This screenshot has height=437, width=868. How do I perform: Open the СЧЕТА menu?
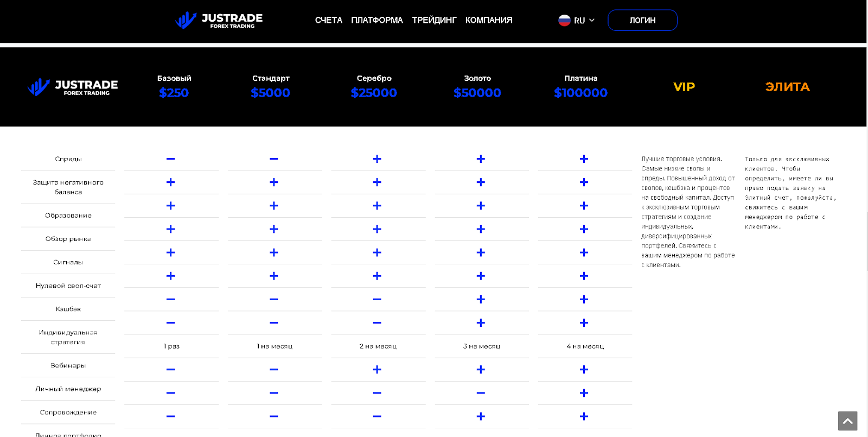tap(329, 20)
